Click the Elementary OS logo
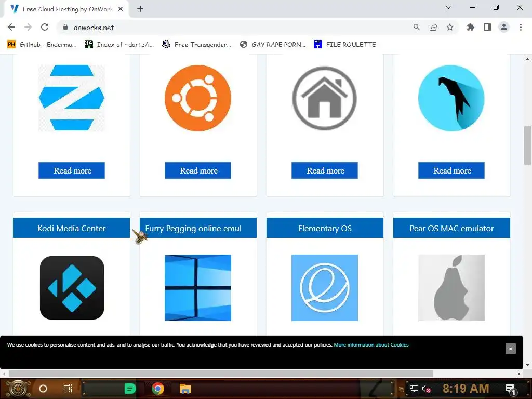 (325, 288)
